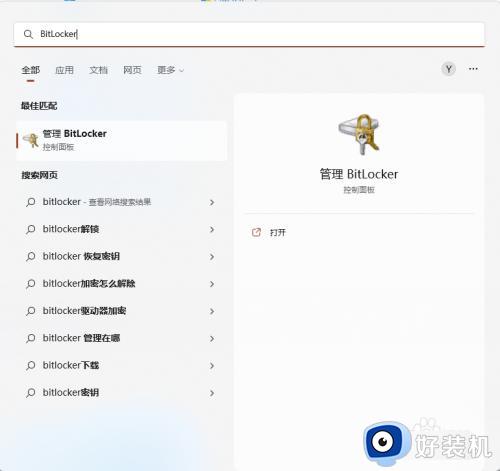Select bitlocker驱动器加密 suggestion
Viewport: 500px width, 471px height.
121,311
